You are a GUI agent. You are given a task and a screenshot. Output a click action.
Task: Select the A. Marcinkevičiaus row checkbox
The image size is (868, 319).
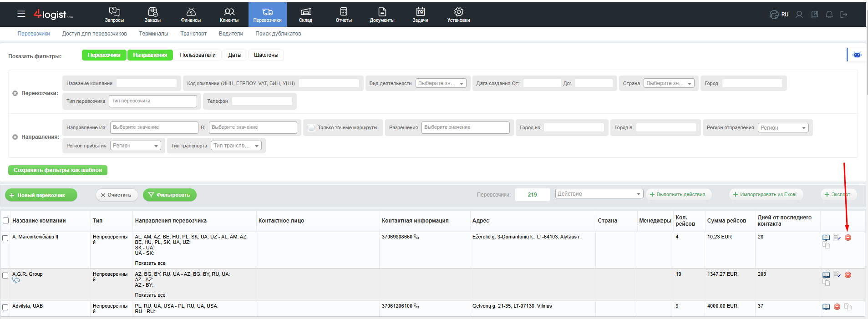point(5,238)
